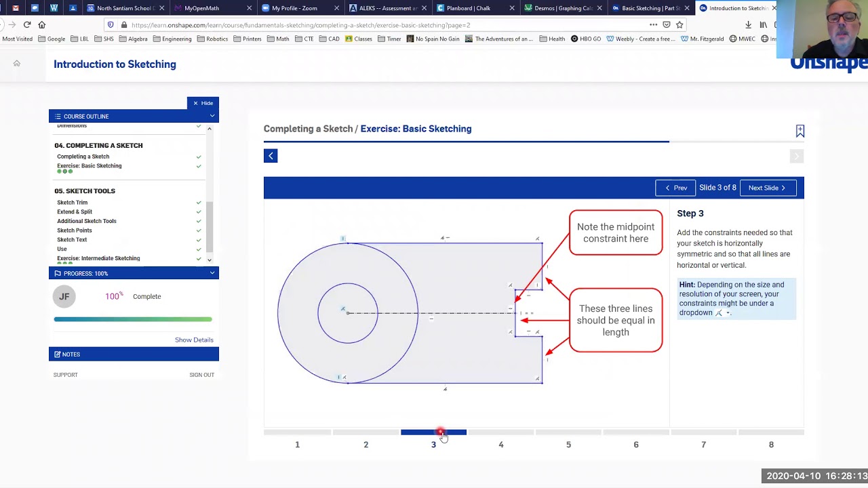Open Exercise: Intermediate Sketching lesson
868x488 pixels.
(98, 258)
